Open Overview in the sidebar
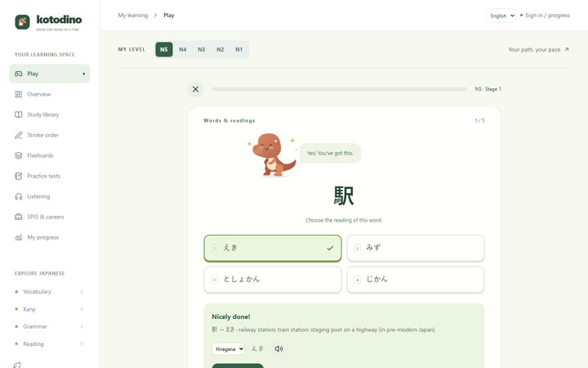588x368 pixels. click(x=50, y=94)
